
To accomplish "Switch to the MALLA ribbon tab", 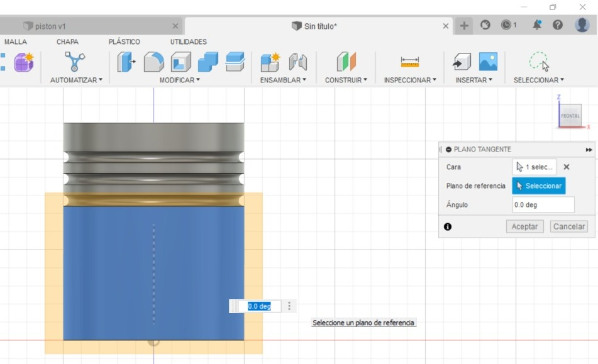I will (x=16, y=41).
